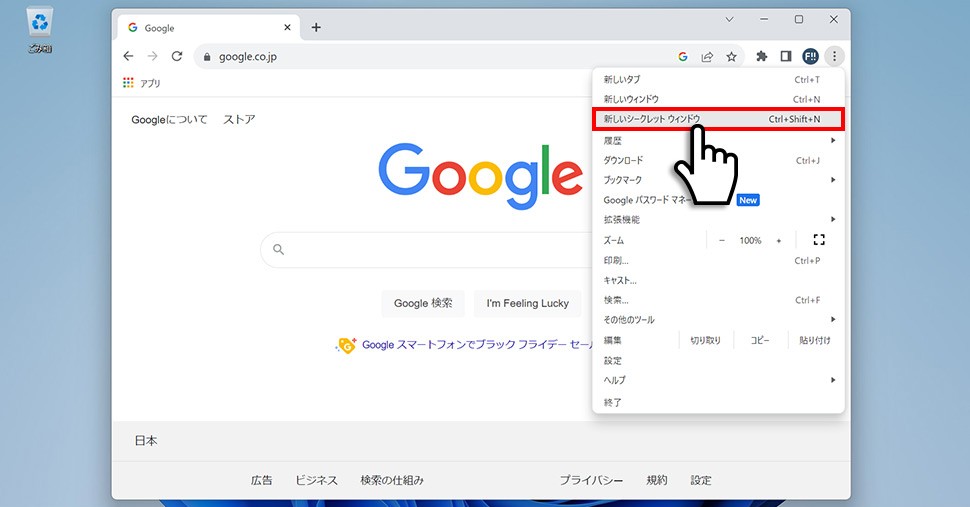Image resolution: width=970 pixels, height=507 pixels.
Task: Open the Recycle Bin desktop icon
Action: (40, 31)
